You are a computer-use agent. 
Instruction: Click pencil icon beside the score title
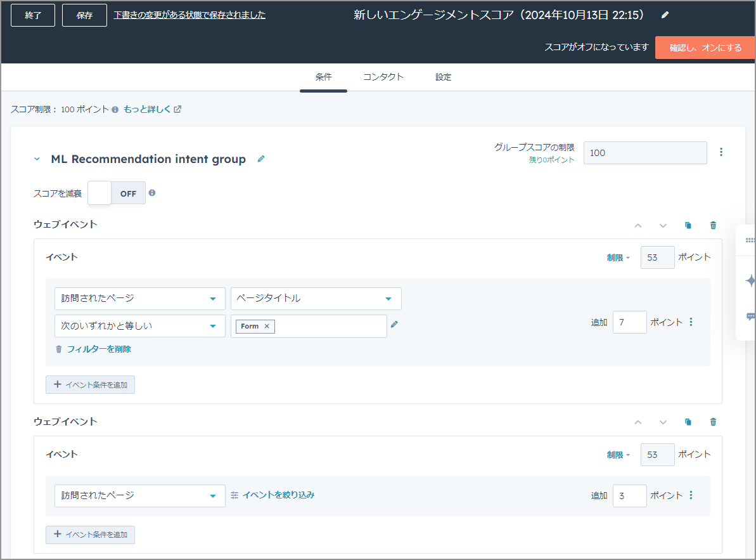click(x=665, y=15)
